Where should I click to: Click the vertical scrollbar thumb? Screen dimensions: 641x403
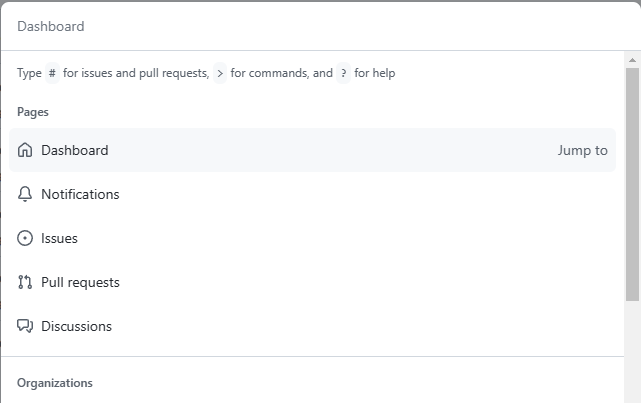pyautogui.click(x=632, y=180)
